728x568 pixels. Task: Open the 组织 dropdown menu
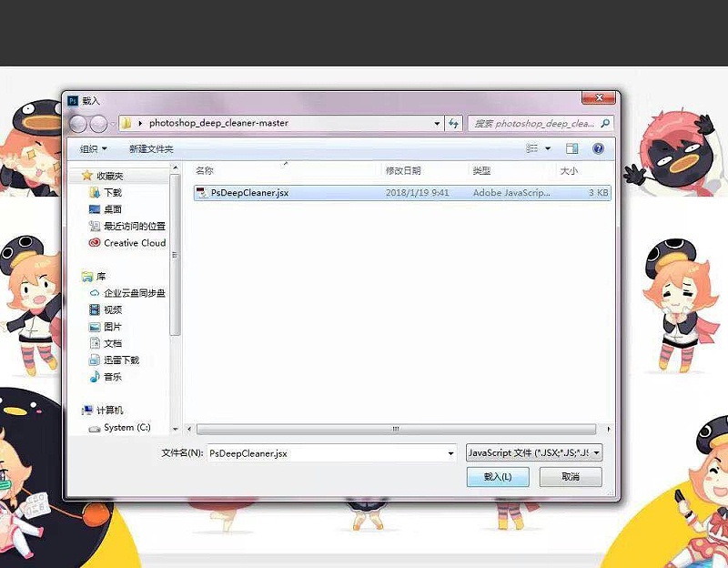coord(93,148)
